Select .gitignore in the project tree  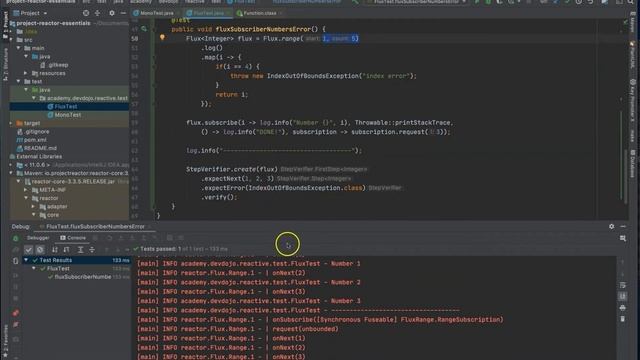[x=37, y=132]
